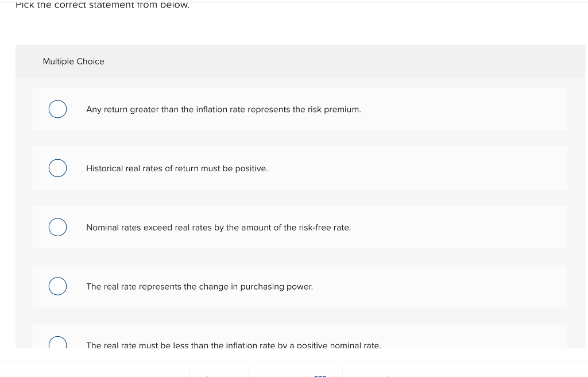The height and width of the screenshot is (377, 588).
Task: Click the leftmost bottom navigation button
Action: click(219, 374)
